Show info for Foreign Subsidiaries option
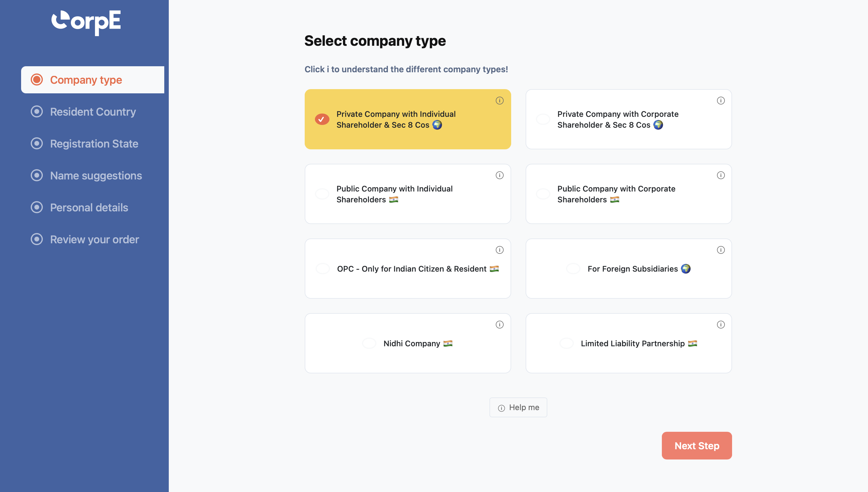868x492 pixels. coord(721,250)
